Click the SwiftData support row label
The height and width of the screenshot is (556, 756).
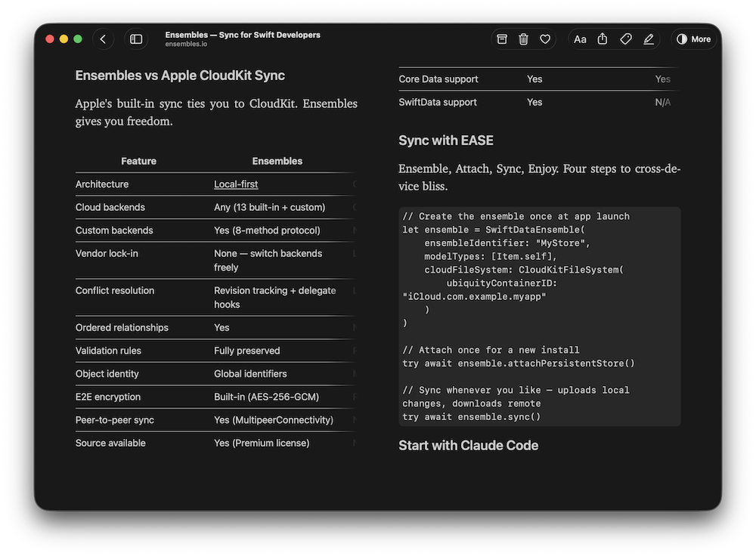pos(438,102)
